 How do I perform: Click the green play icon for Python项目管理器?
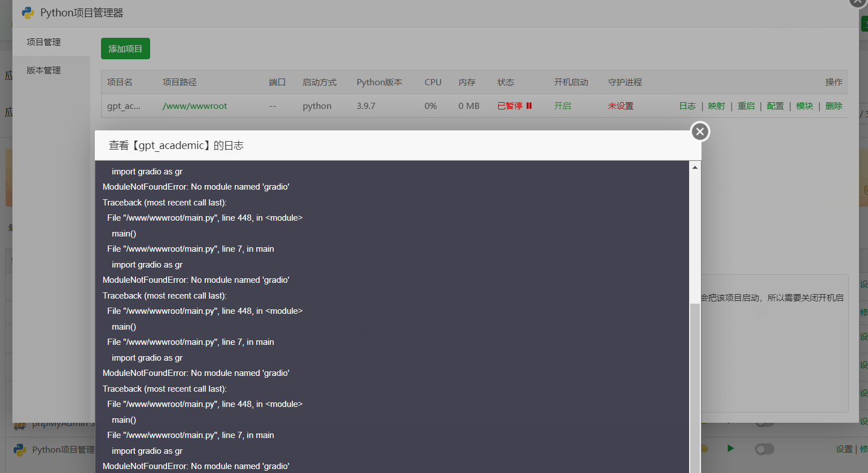pyautogui.click(x=730, y=449)
